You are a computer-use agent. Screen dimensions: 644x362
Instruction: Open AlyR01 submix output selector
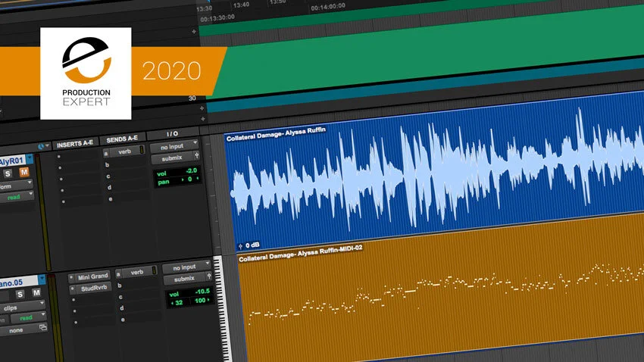pos(172,158)
